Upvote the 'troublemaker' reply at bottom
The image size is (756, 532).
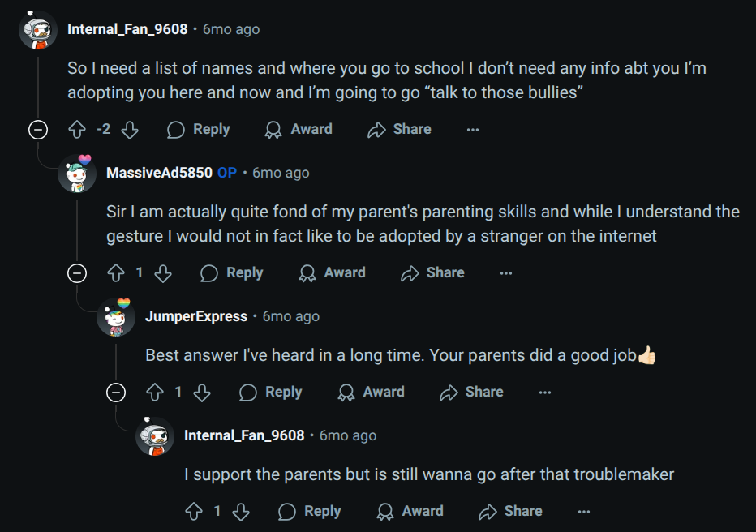pos(194,512)
